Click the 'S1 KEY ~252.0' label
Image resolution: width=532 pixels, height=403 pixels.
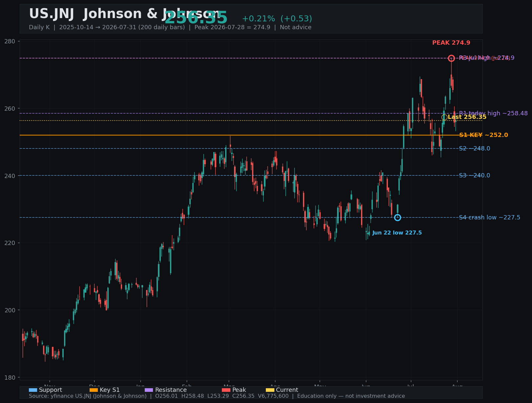[483, 135]
